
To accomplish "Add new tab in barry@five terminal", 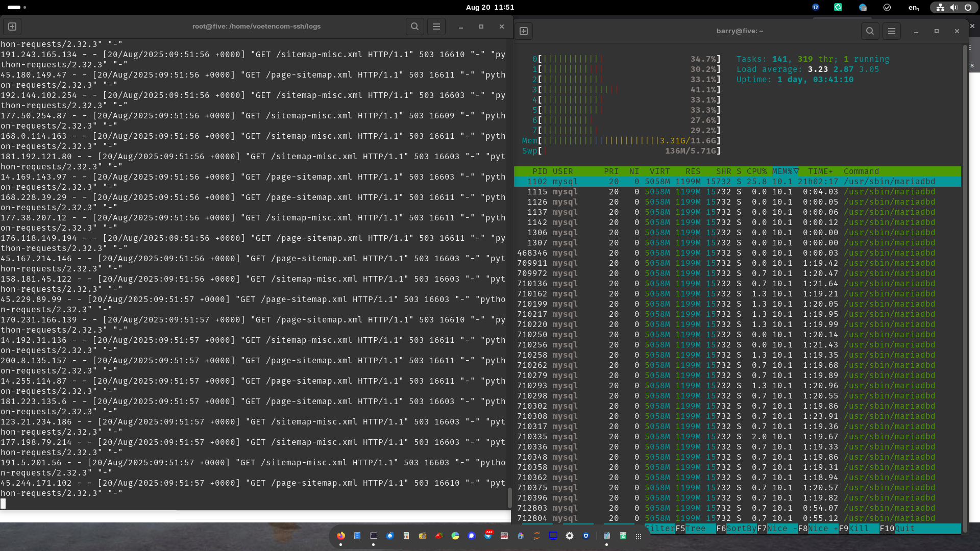I will pyautogui.click(x=524, y=31).
